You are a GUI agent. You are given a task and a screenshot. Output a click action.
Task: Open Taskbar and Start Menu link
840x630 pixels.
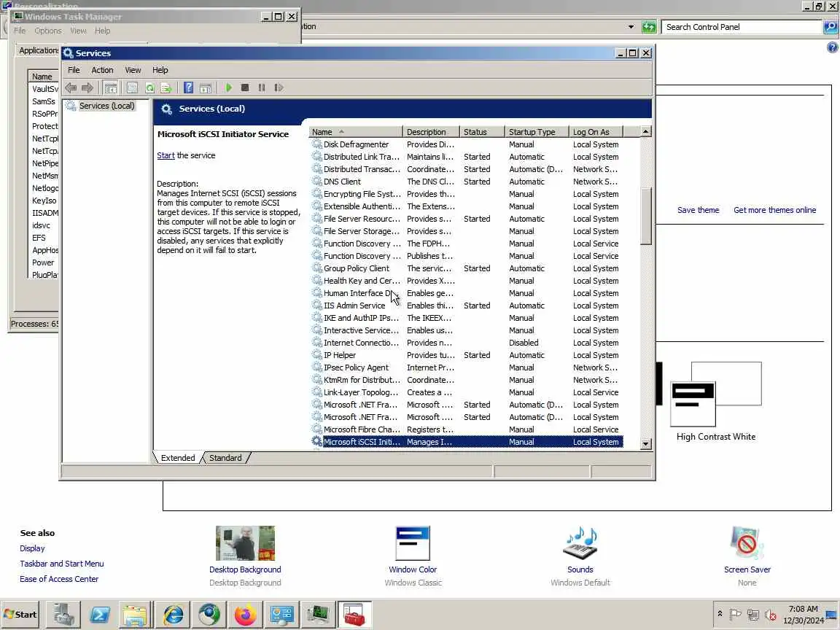[x=61, y=564]
